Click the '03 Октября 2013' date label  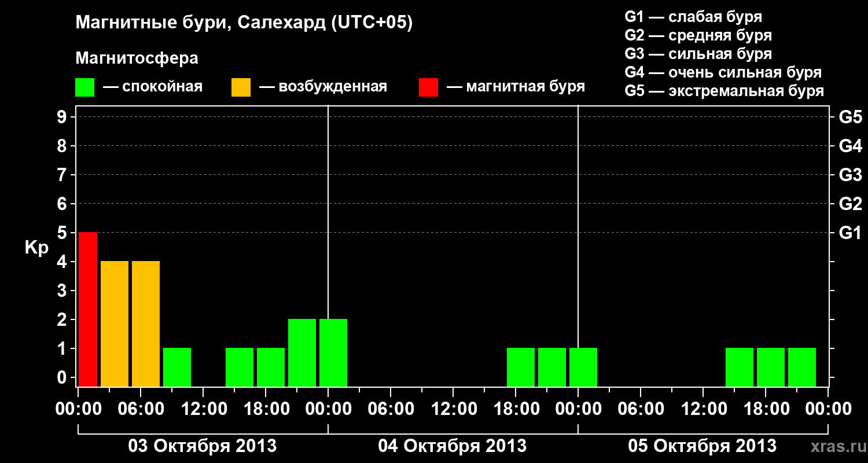click(x=203, y=446)
